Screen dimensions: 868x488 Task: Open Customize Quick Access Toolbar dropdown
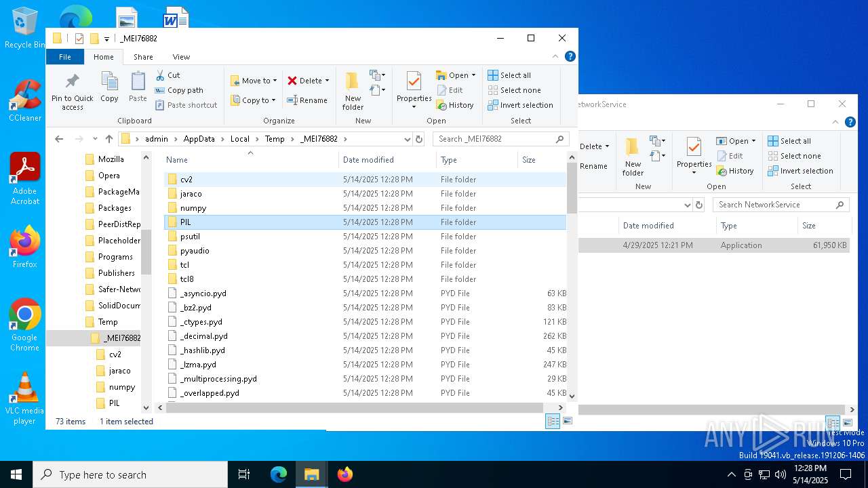(106, 39)
